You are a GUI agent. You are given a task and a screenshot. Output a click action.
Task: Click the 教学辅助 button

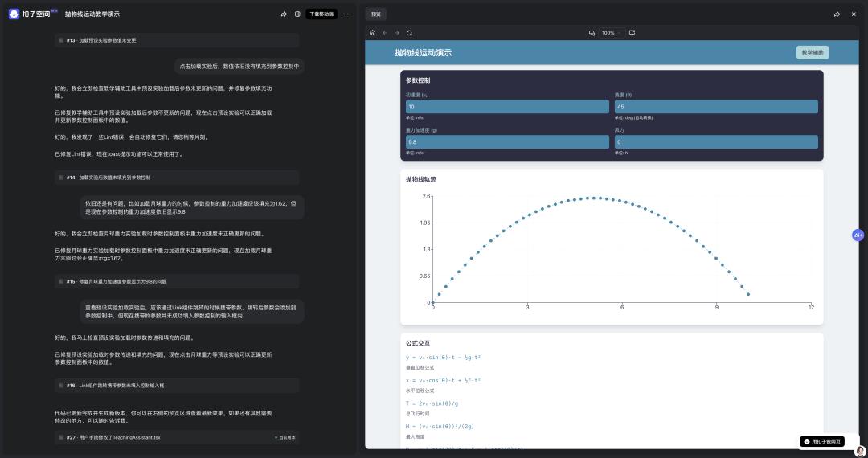[812, 52]
